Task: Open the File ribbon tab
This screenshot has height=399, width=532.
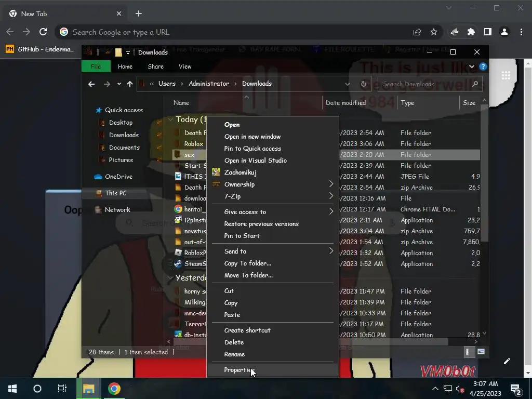Action: (x=96, y=66)
